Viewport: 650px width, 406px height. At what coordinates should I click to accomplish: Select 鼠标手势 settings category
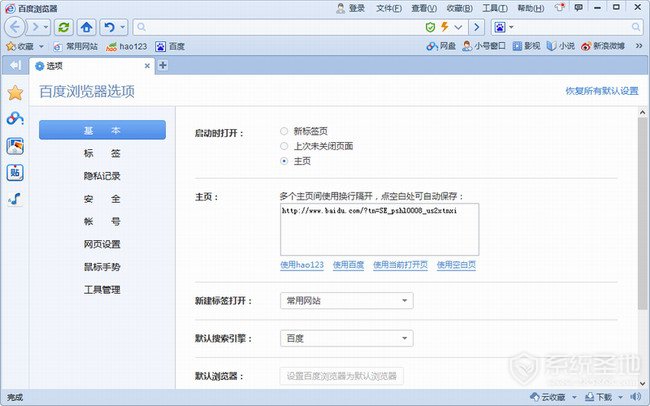click(x=102, y=267)
